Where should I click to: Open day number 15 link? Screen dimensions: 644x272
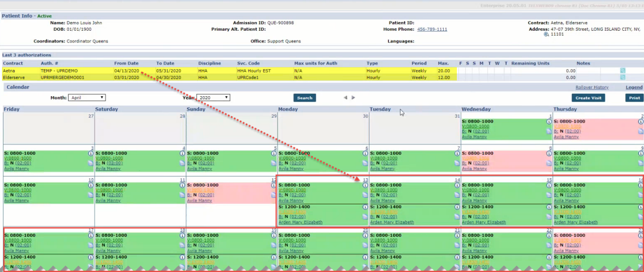(549, 180)
